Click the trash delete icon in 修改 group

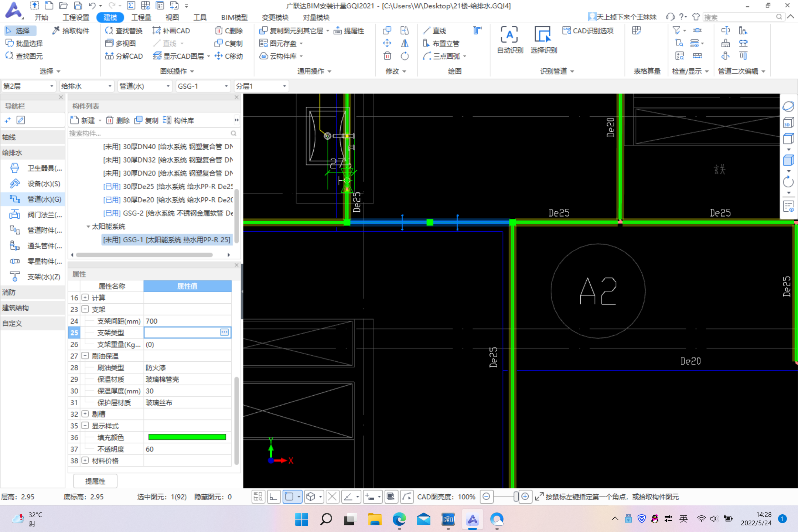click(x=387, y=56)
